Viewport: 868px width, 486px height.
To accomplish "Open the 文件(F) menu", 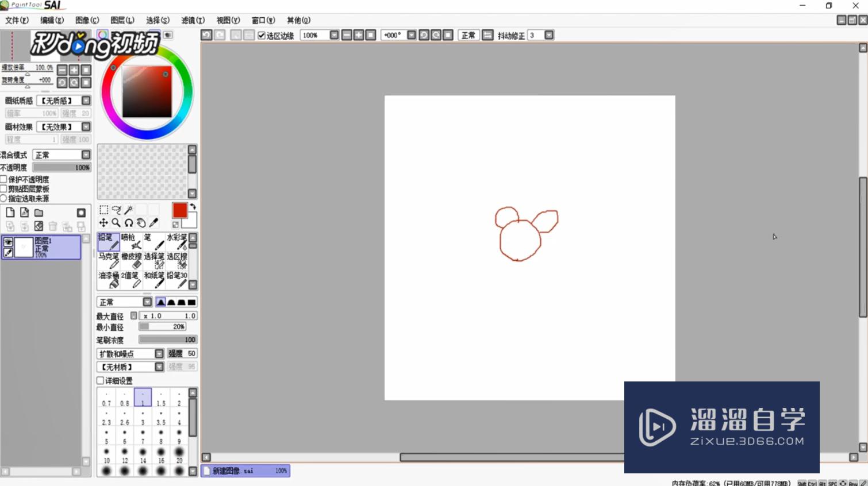I will tap(17, 20).
